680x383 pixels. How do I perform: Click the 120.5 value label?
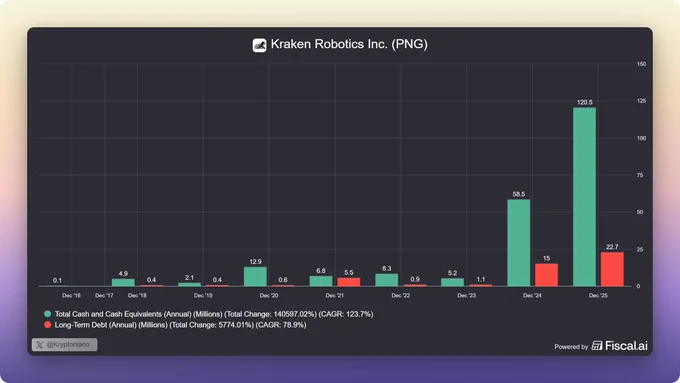[585, 102]
